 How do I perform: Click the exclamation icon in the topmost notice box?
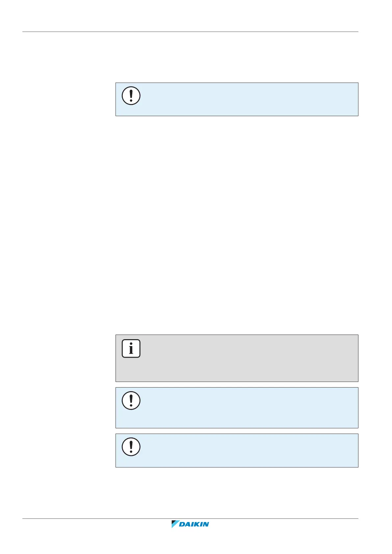(x=131, y=96)
